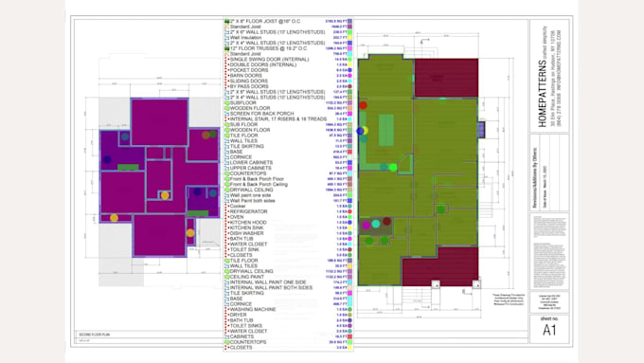Click the count icon beside SINGLE SWING DOOR (INTERNAL)

(x=226, y=59)
